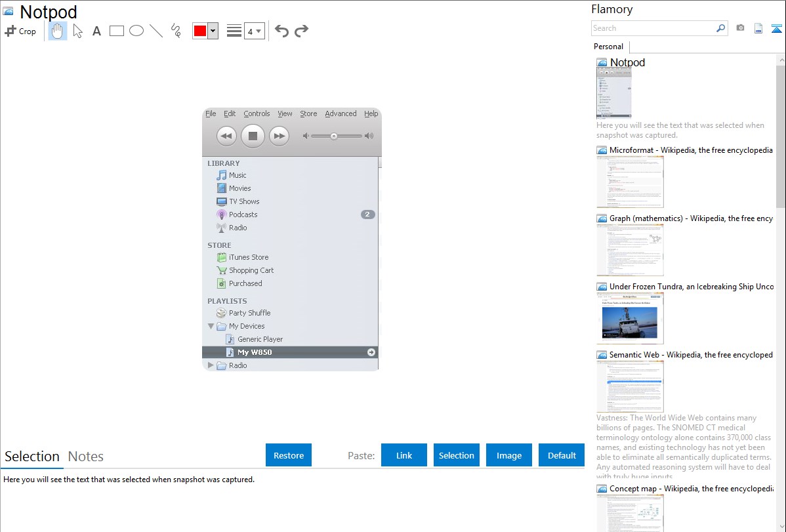Click the low volume speaker icon
Viewport: 786px width, 532px height.
tap(305, 136)
